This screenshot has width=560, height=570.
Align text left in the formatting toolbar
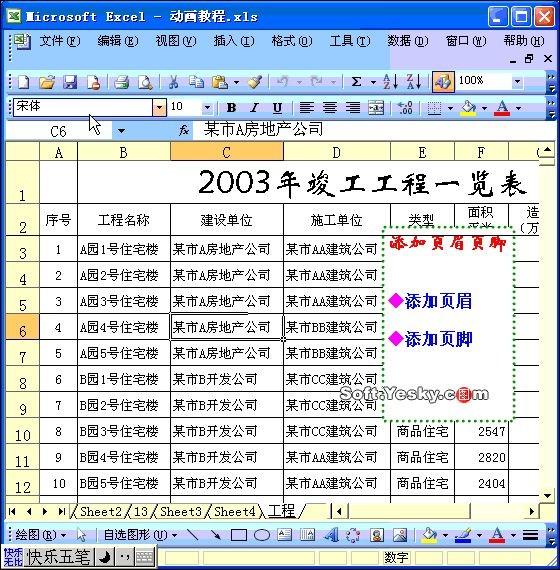click(307, 108)
